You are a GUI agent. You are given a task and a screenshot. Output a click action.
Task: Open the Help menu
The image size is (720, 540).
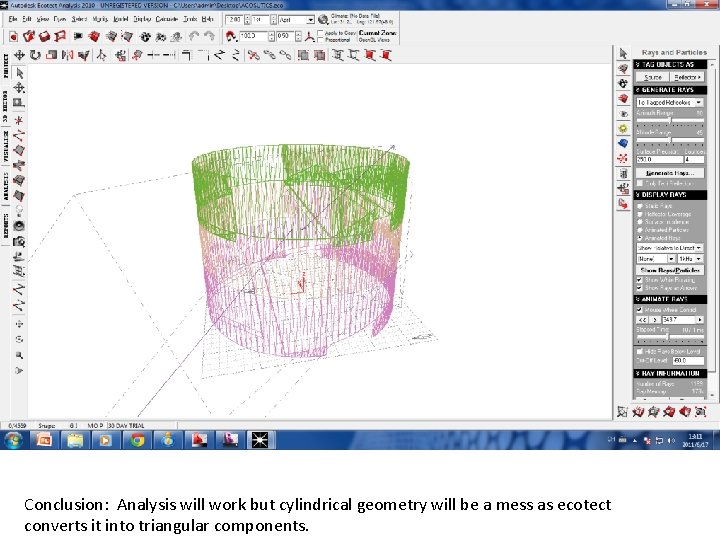coord(208,19)
